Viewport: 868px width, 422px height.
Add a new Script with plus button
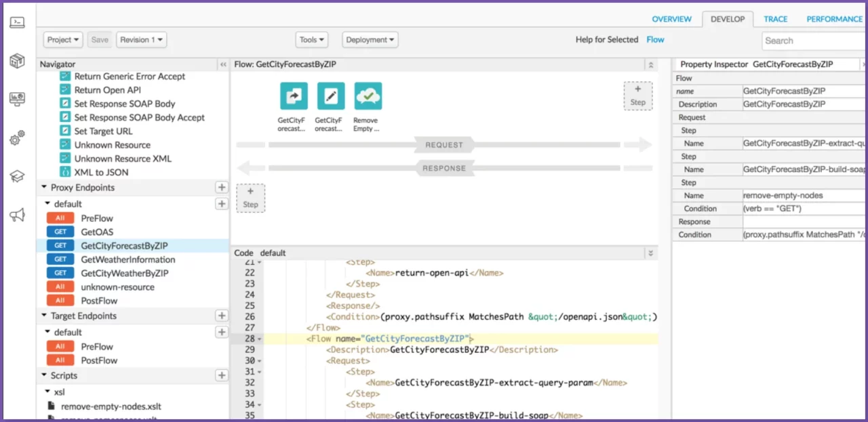[221, 375]
